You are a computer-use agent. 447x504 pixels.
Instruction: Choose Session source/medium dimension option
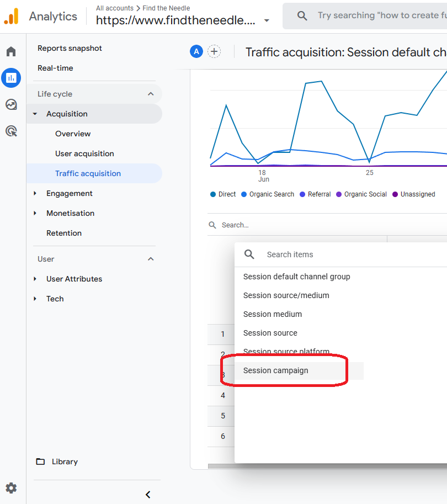tap(286, 295)
